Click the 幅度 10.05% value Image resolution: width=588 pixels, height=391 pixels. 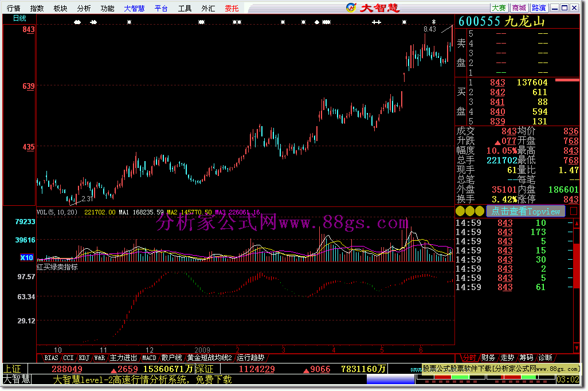(x=502, y=151)
